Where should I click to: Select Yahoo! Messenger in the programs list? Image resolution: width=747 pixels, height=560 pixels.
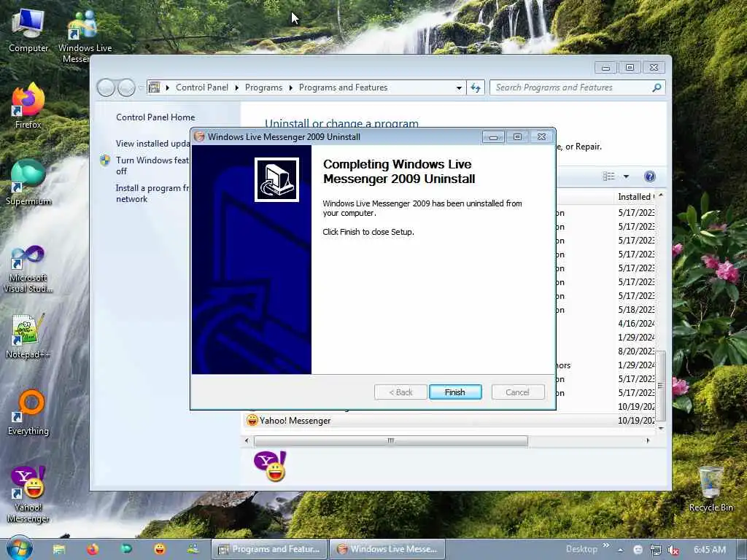coord(449,421)
